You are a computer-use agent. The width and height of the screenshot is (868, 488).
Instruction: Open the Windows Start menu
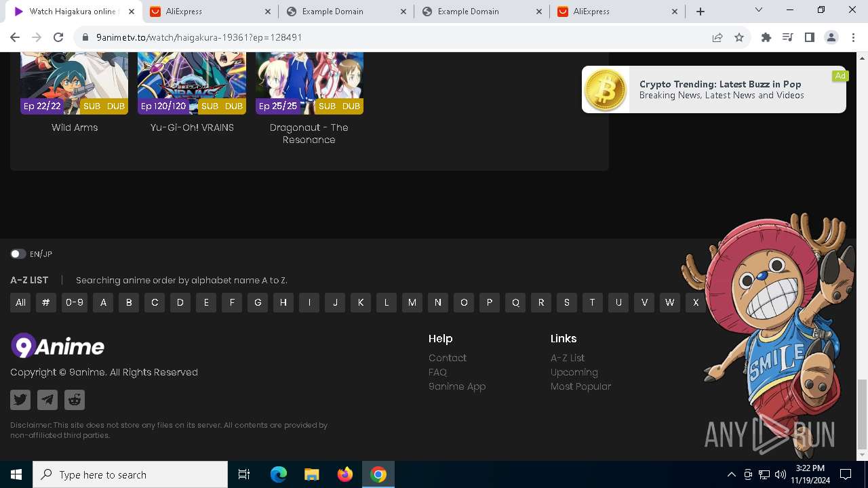point(16,474)
